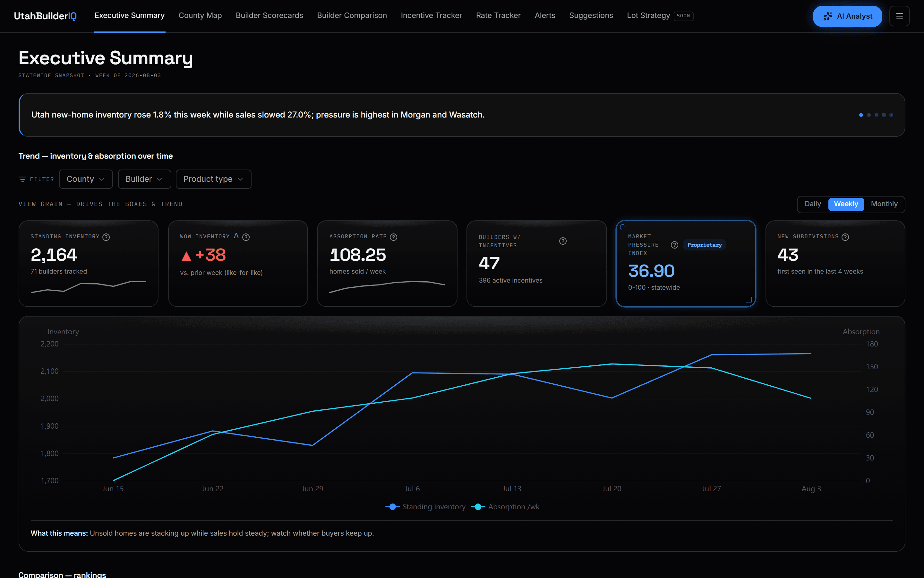This screenshot has height=578, width=924.
Task: Expand the Product type filter dropdown
Action: 213,179
